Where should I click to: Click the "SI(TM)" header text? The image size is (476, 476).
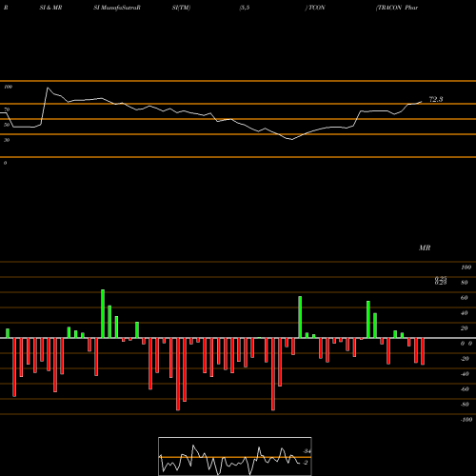(181, 8)
